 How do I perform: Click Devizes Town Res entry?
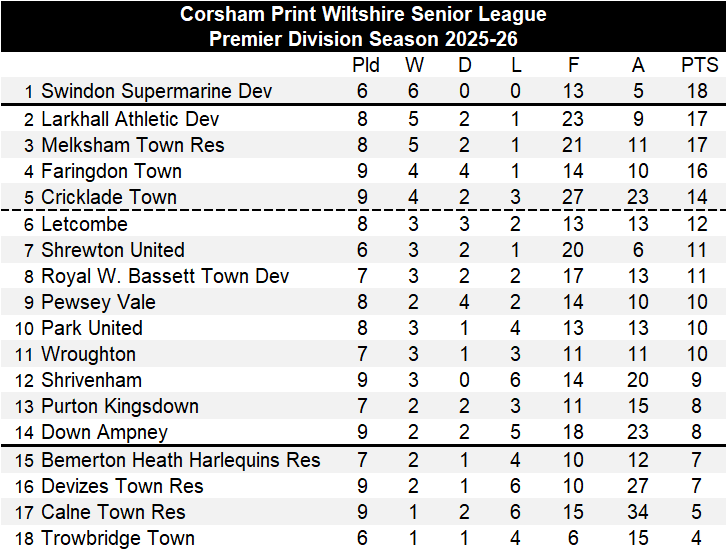(122, 486)
